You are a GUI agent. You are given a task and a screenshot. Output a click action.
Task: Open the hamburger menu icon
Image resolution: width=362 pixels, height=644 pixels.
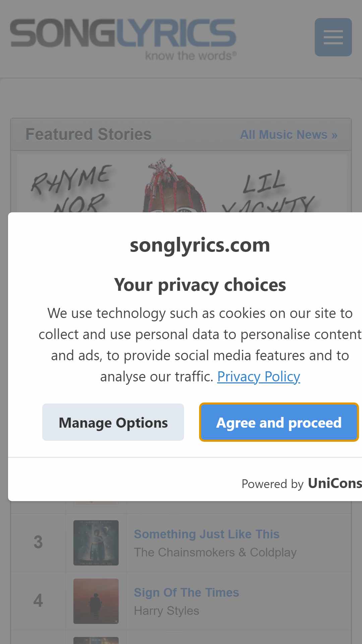coord(333,37)
